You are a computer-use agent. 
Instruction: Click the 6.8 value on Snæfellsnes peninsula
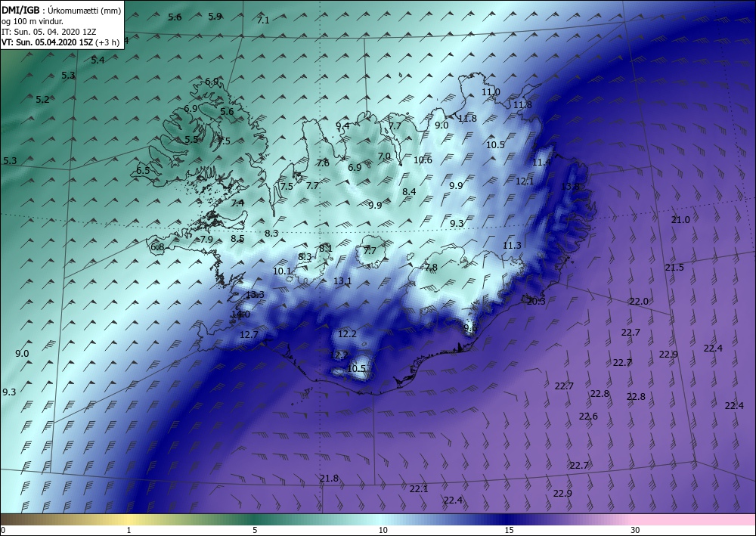157,247
